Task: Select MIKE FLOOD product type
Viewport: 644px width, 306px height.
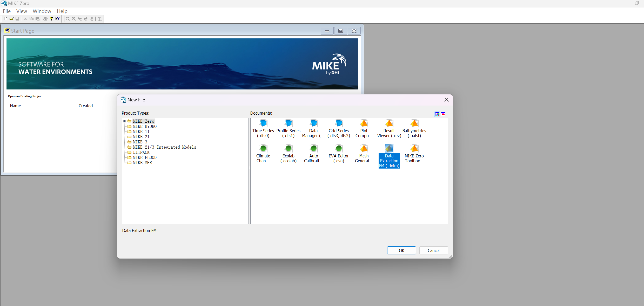Action: (145, 157)
